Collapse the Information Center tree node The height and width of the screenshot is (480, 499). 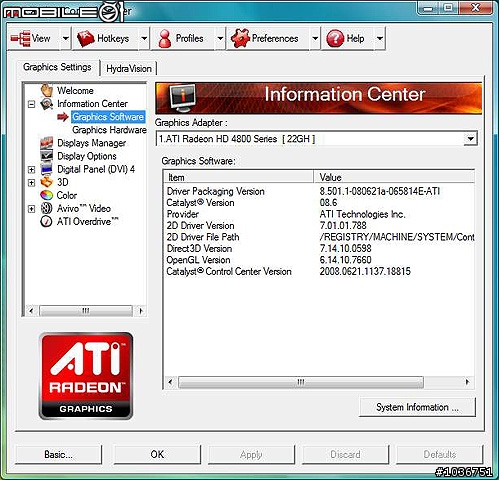[32, 104]
